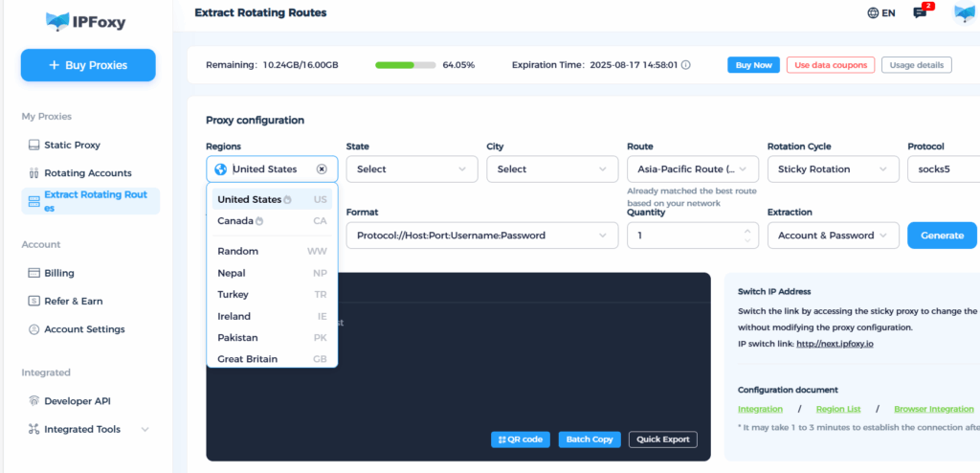This screenshot has width=980, height=473.
Task: Expand the Rotation Cycle dropdown
Action: [831, 169]
